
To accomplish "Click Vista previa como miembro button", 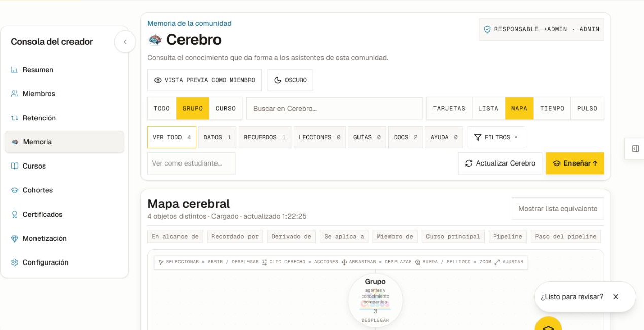I will pyautogui.click(x=204, y=80).
